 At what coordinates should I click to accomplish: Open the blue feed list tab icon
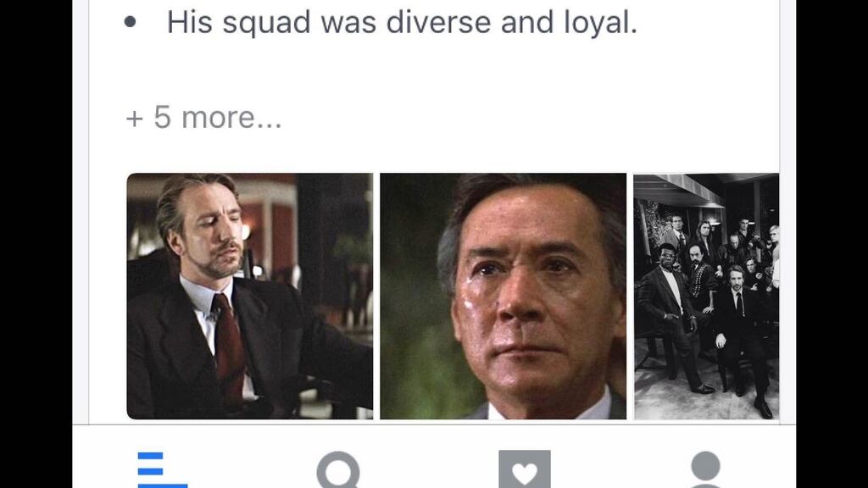[x=162, y=469]
